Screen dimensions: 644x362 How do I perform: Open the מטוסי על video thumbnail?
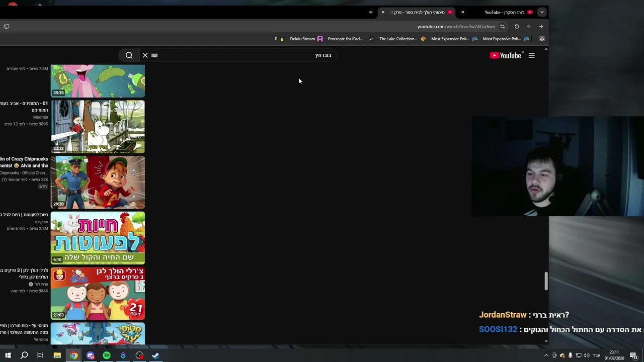98,334
